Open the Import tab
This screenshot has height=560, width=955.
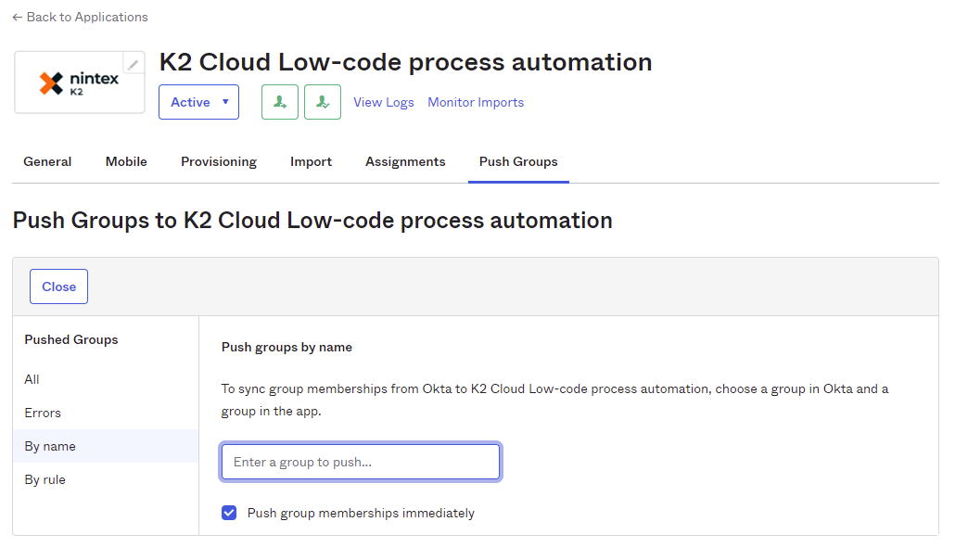(x=311, y=161)
